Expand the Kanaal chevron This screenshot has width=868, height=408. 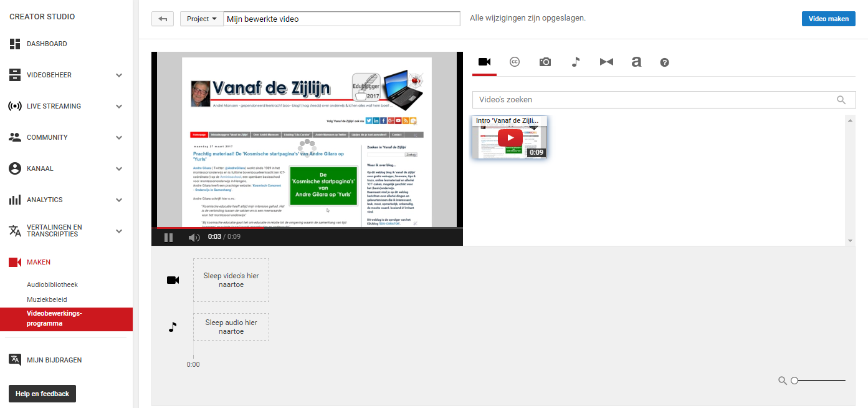point(119,169)
